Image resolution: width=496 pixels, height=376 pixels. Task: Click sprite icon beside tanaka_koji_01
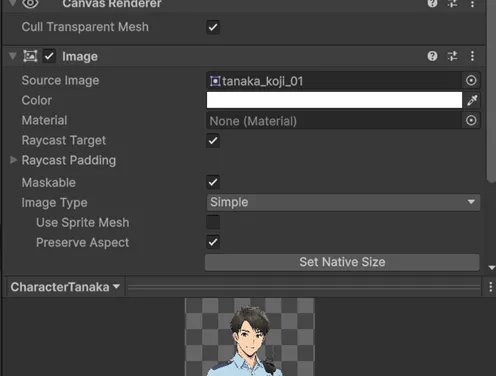(215, 81)
